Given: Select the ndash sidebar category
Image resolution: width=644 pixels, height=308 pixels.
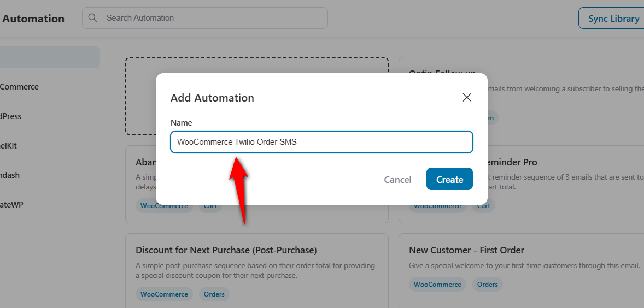Looking at the screenshot, I should coord(10,175).
